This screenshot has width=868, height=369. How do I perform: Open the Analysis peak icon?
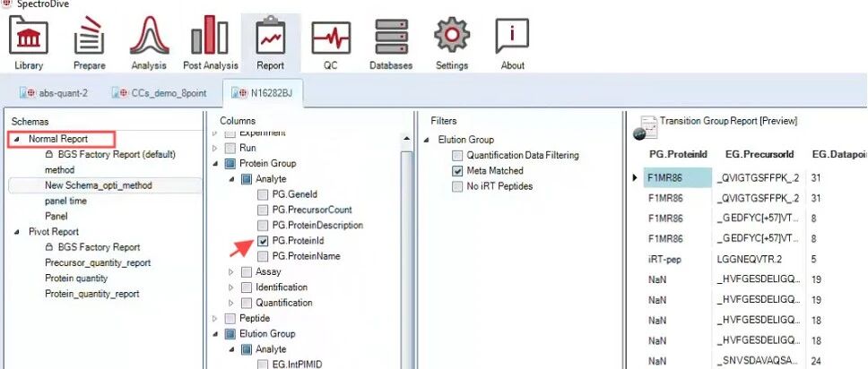tap(149, 34)
